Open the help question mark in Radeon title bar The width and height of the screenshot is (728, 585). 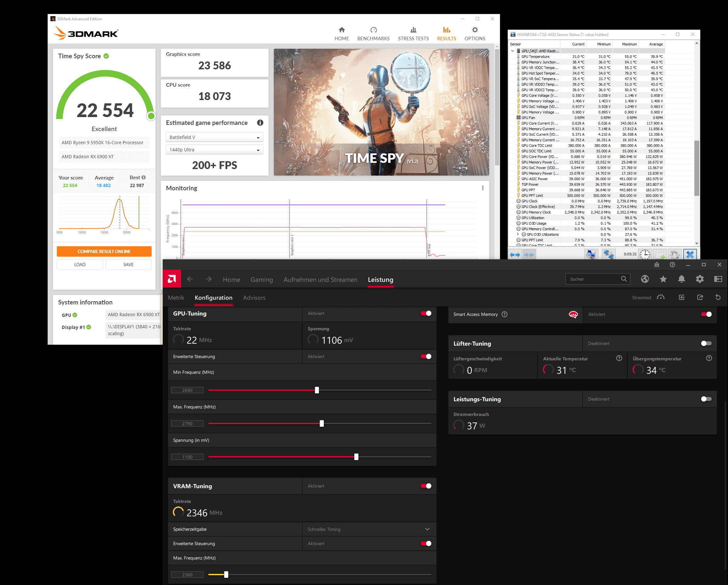click(672, 265)
